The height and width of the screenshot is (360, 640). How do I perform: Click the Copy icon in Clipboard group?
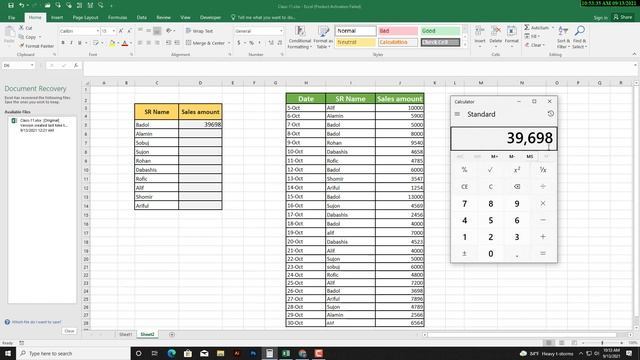point(22,37)
